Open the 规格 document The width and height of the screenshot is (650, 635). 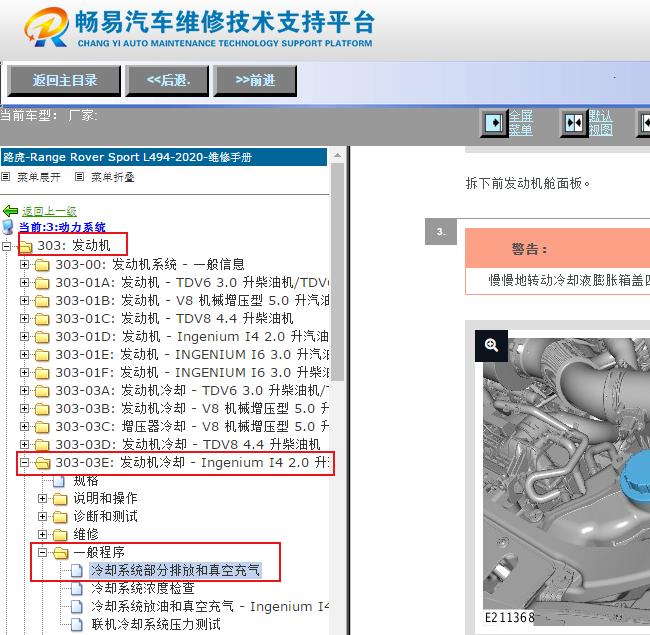click(86, 480)
